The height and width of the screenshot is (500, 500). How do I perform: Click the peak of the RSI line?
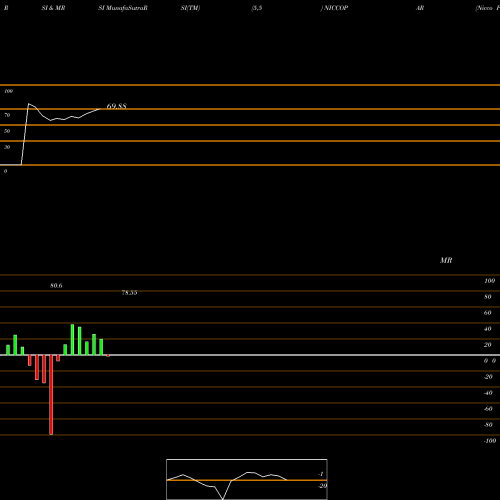pyautogui.click(x=29, y=104)
